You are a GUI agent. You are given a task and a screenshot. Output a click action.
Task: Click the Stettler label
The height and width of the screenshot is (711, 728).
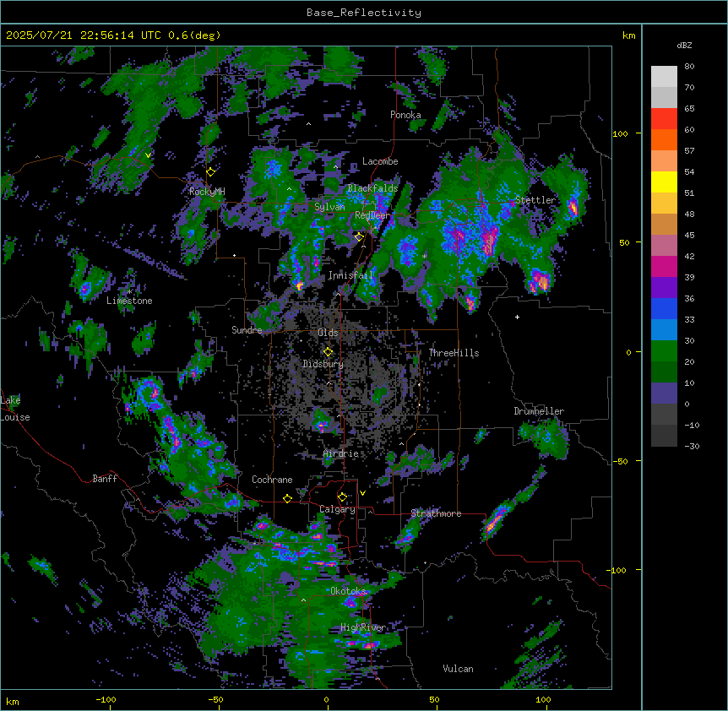tap(535, 200)
